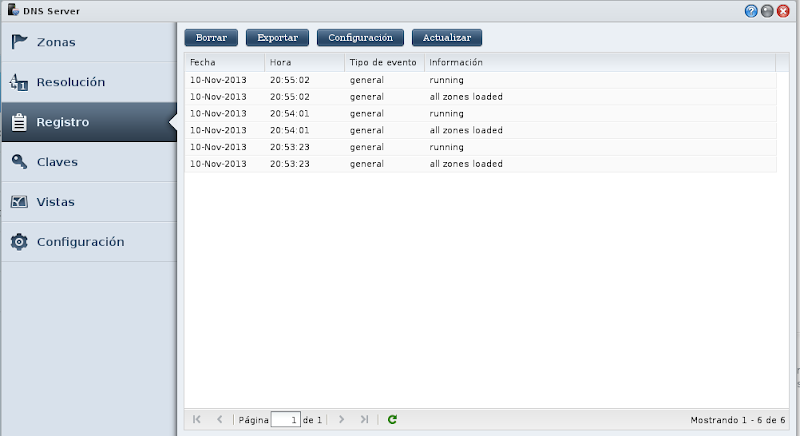The image size is (800, 436).
Task: Sort by the Fecha column header
Action: 224,62
